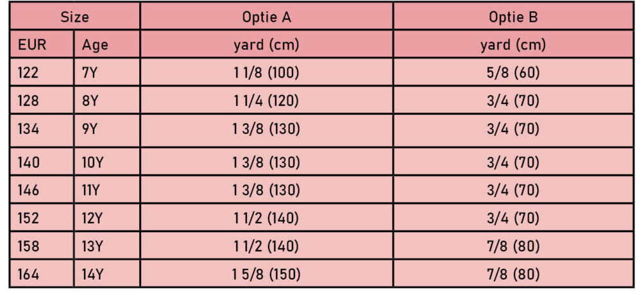
Task: Select the "5/8 (60)" cell
Action: [x=513, y=72]
